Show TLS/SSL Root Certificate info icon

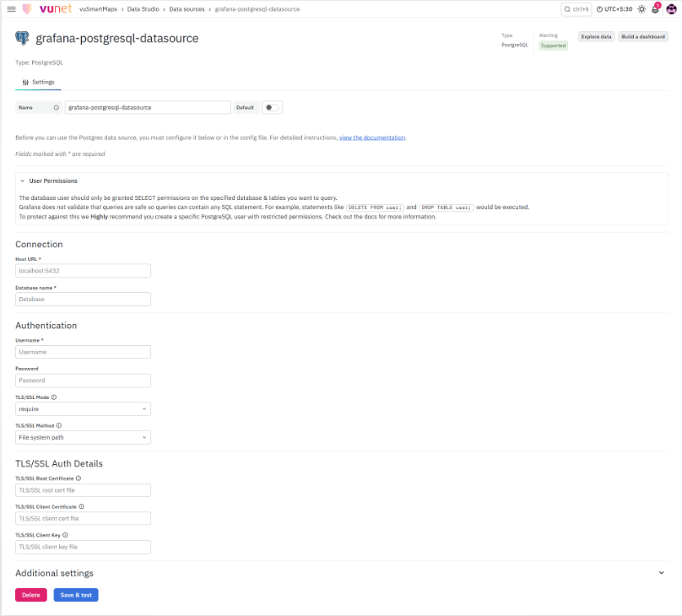click(x=78, y=478)
